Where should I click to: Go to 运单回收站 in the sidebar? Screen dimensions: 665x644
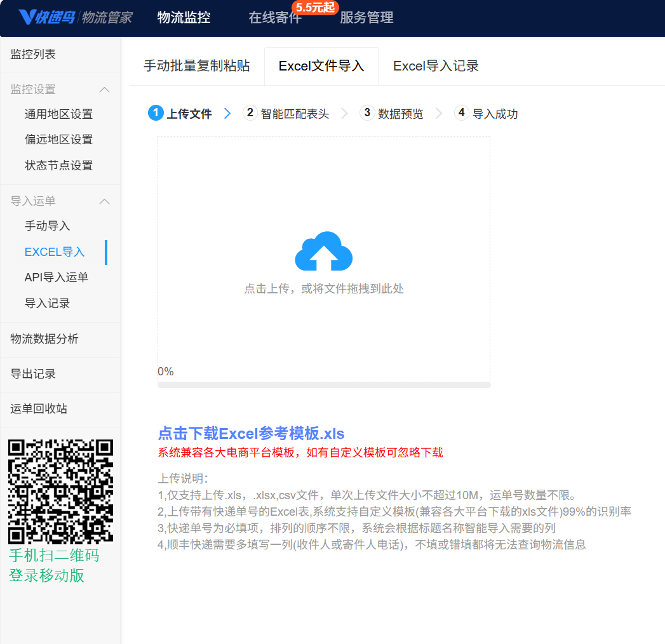39,409
